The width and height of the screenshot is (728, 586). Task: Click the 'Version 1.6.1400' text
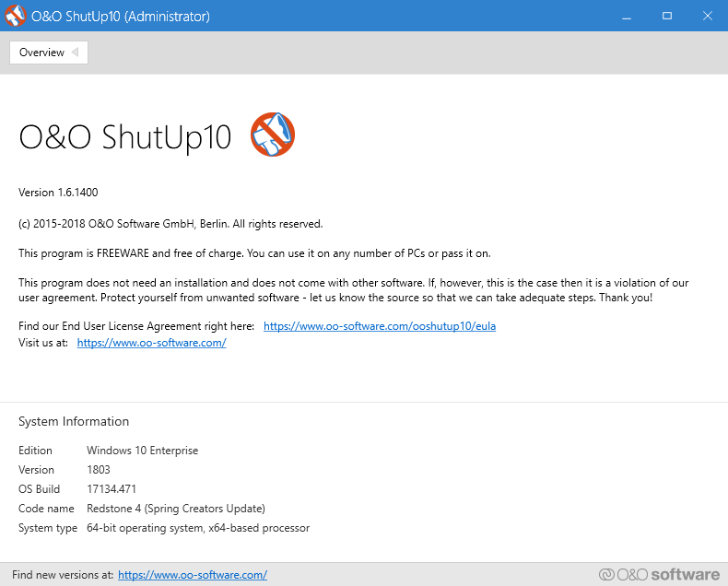[58, 193]
